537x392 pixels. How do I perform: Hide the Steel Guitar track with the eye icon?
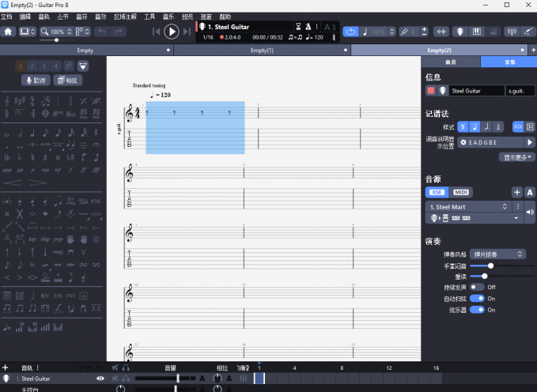point(100,379)
